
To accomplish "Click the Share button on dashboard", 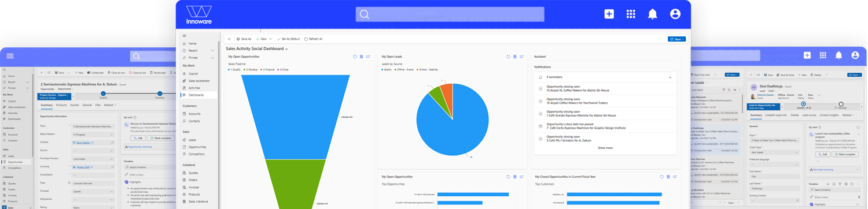I will (x=676, y=39).
